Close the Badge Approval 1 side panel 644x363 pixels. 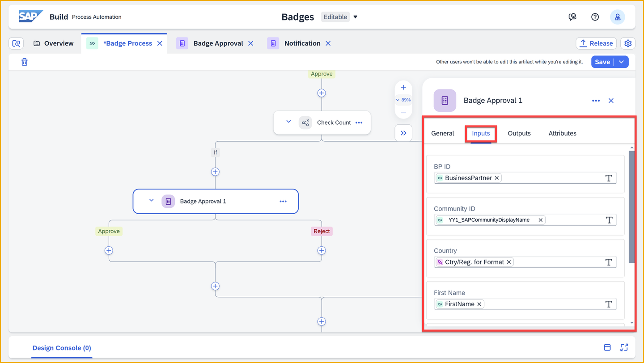611,101
